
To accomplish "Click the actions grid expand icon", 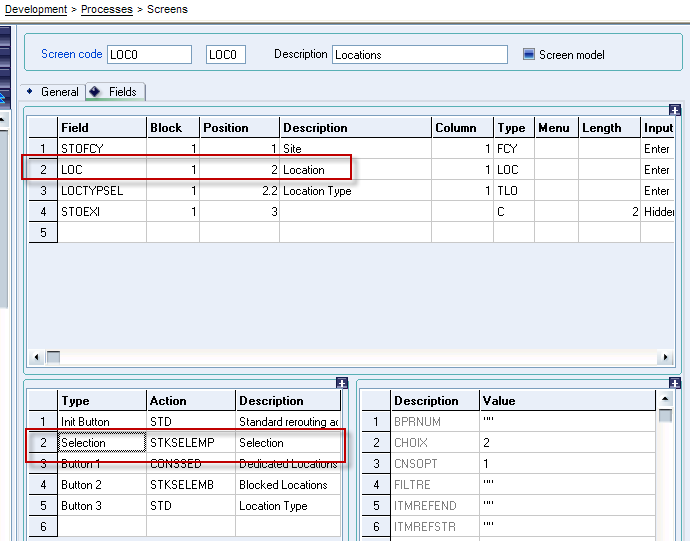I will (x=341, y=383).
